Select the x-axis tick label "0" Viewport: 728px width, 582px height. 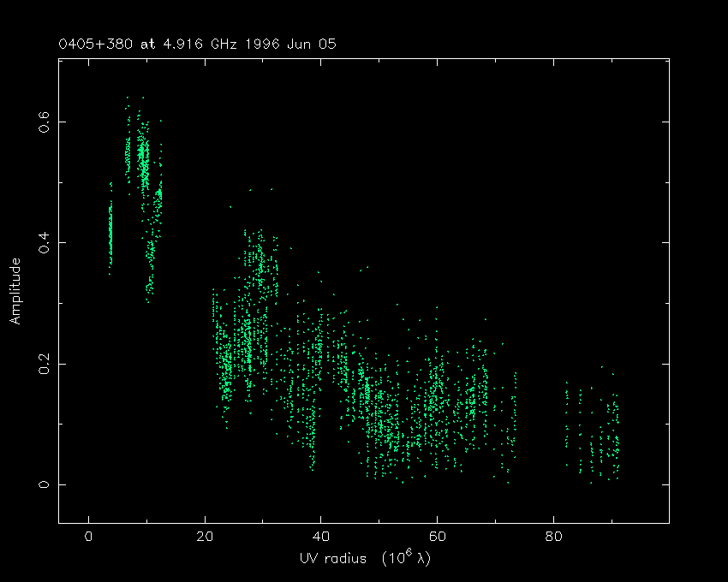[88, 537]
